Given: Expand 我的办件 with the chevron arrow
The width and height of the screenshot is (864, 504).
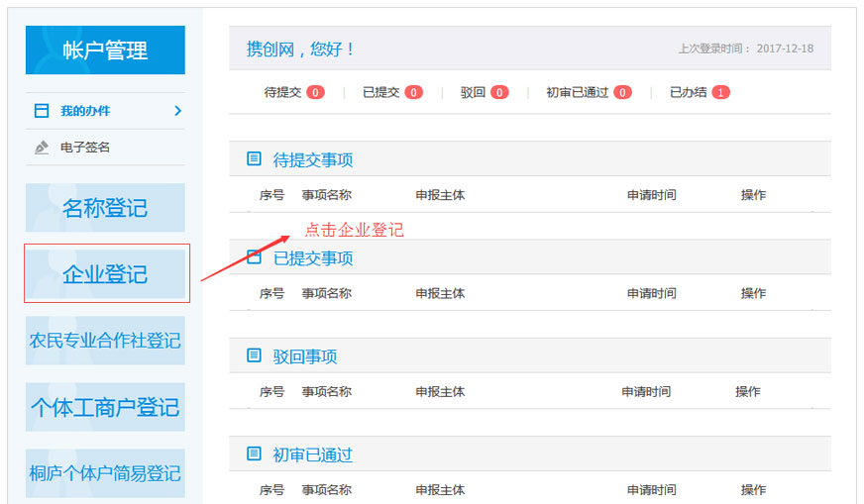Looking at the screenshot, I should 177,111.
